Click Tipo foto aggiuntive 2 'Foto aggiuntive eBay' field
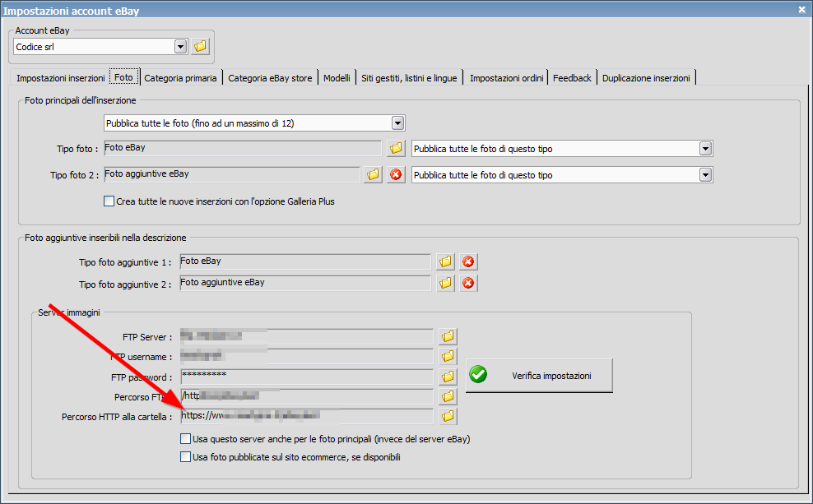Image resolution: width=813 pixels, height=504 pixels. coord(305,283)
